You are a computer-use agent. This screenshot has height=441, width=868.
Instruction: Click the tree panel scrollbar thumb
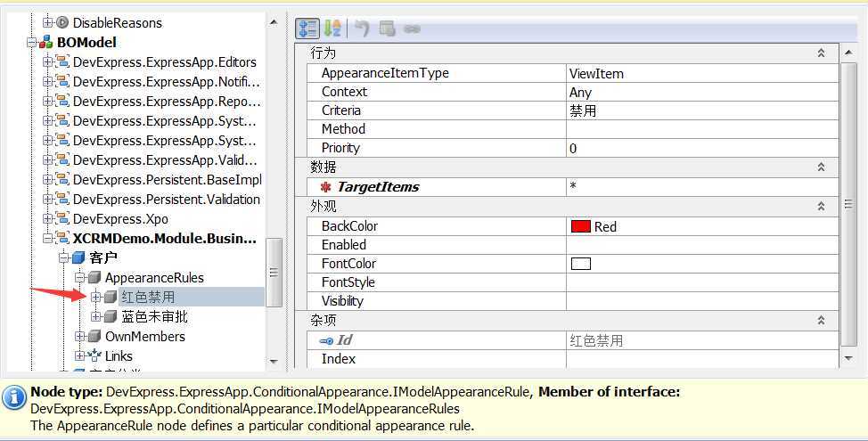point(274,273)
